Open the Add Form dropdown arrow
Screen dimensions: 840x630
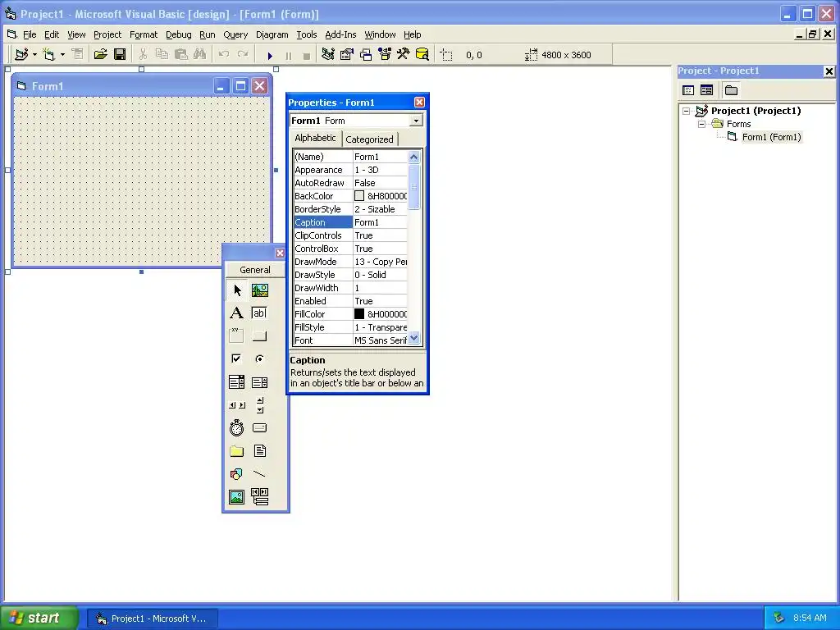coord(62,55)
